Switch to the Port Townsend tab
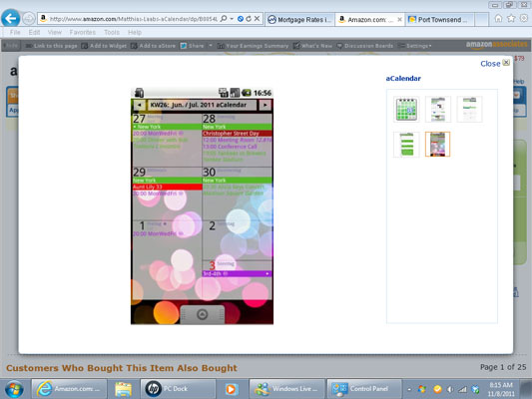 pyautogui.click(x=439, y=20)
